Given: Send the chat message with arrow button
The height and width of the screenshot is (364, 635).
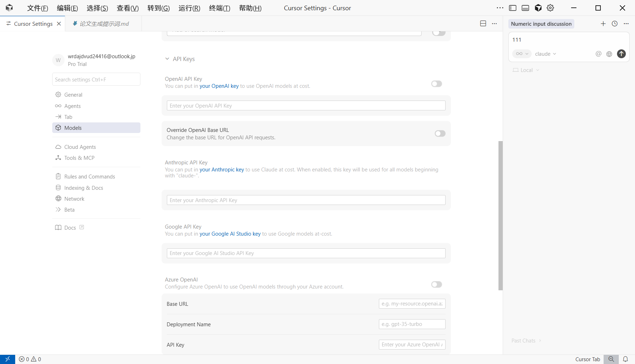Looking at the screenshot, I should [621, 54].
